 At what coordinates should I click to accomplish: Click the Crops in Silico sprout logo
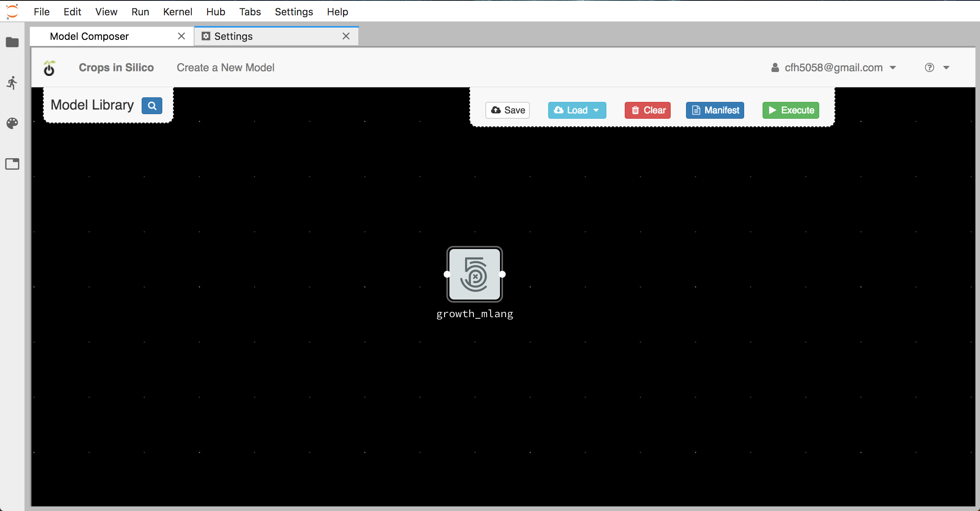49,68
